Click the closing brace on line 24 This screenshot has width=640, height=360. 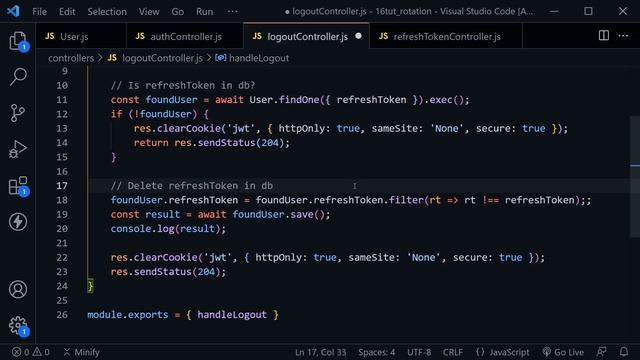(90, 286)
